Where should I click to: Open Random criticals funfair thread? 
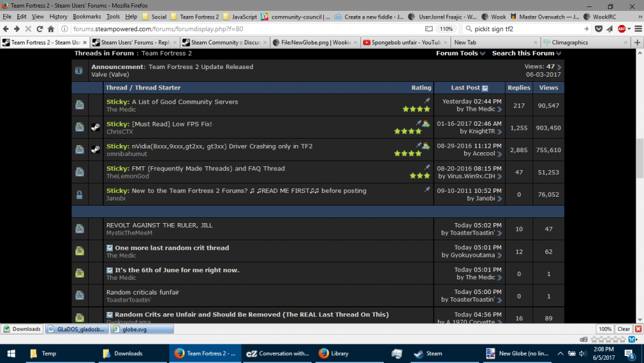coord(142,292)
